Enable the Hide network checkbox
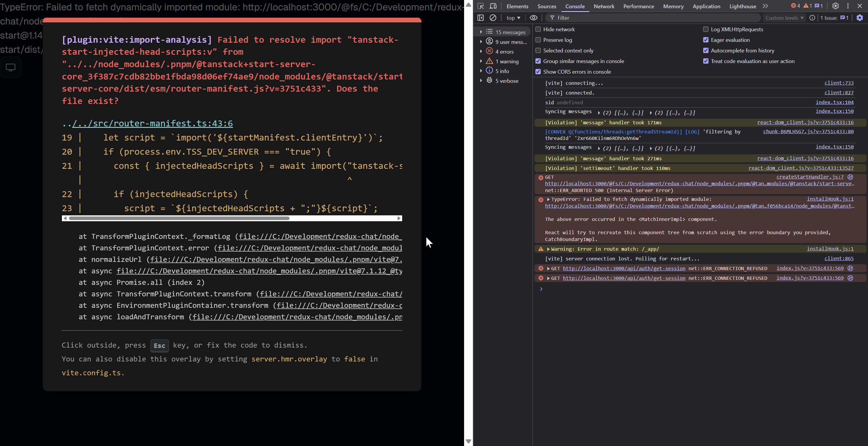Screen dimensions: 868x446 538,29
